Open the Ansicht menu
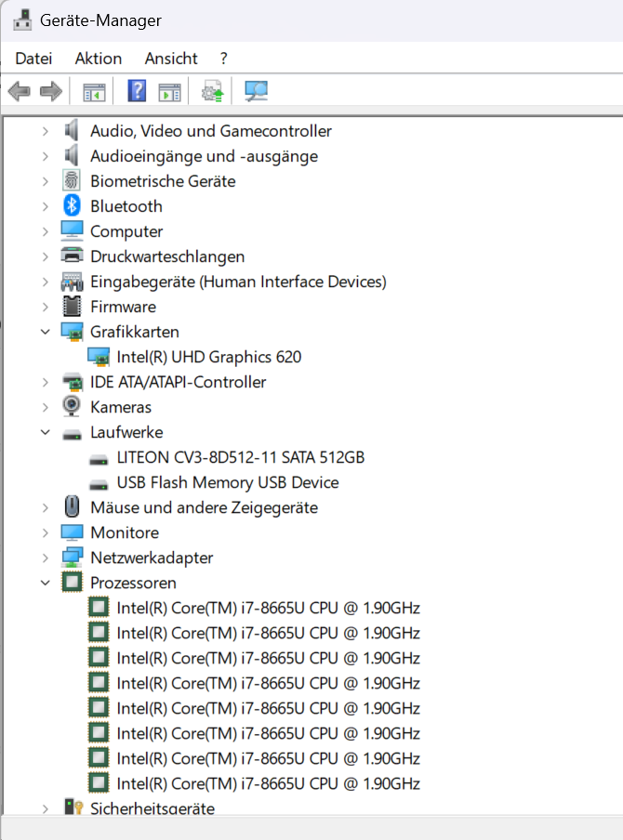 [171, 59]
